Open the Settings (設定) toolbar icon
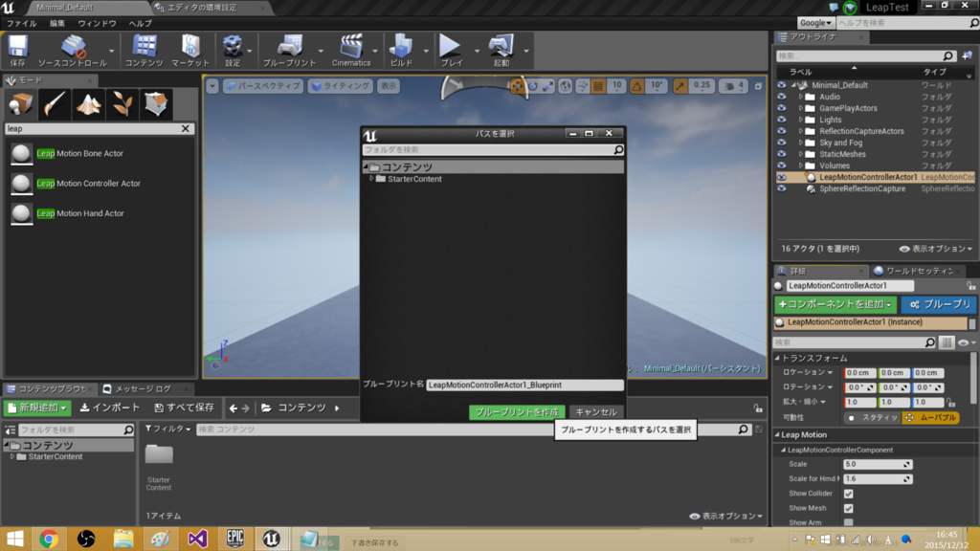The height and width of the screenshot is (551, 980). [x=233, y=51]
